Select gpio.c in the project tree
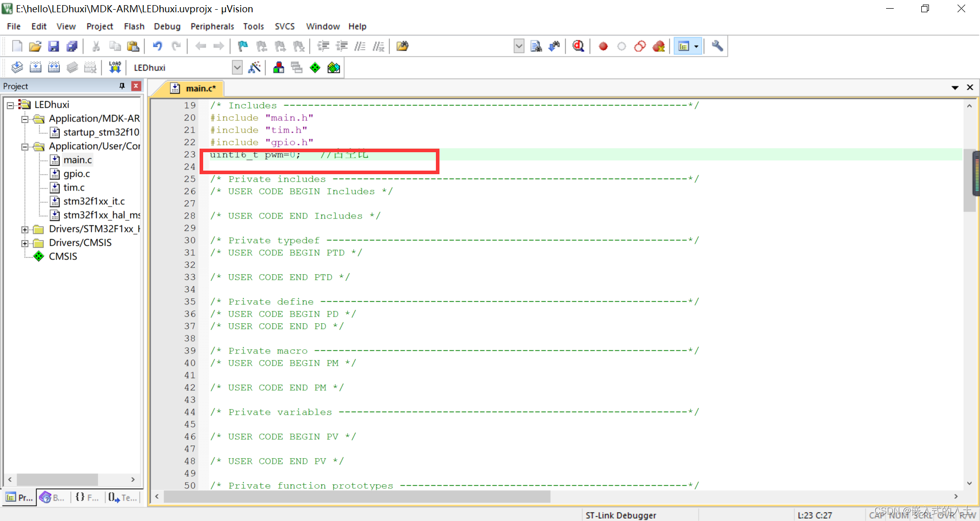Viewport: 980px width, 521px height. pos(77,174)
